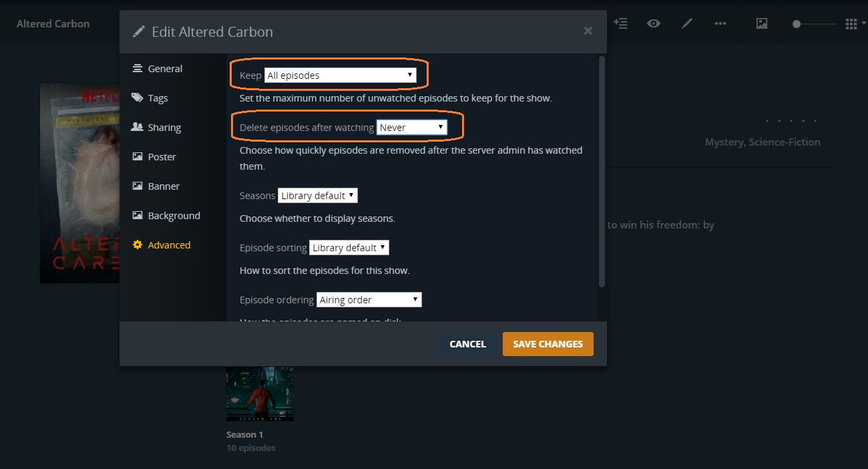Click the Altered Carbon page title
The image size is (868, 469).
coord(53,24)
